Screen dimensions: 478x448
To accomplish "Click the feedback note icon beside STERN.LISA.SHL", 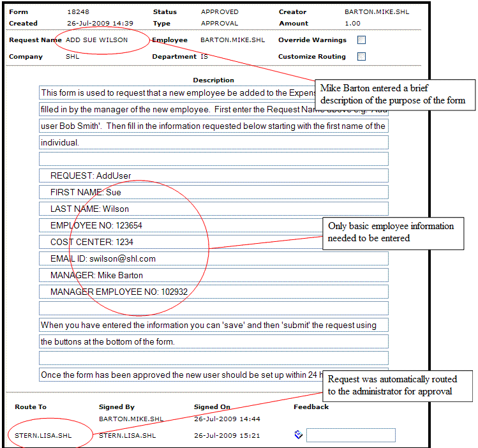I will tap(299, 435).
